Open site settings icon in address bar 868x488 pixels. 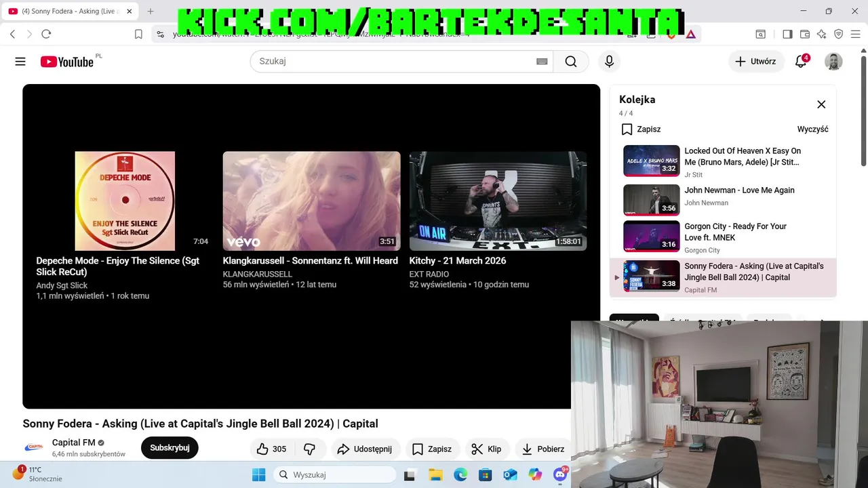click(x=160, y=34)
